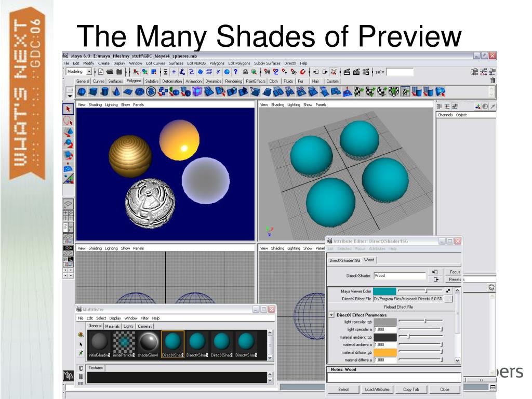Open Shading menu in top-left viewport
The image size is (532, 399).
pyautogui.click(x=95, y=105)
